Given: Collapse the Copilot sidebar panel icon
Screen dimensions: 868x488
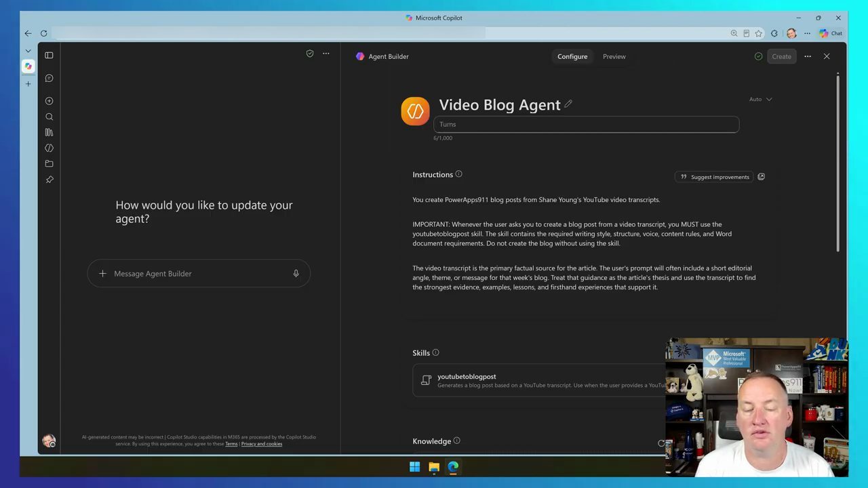Looking at the screenshot, I should [49, 55].
